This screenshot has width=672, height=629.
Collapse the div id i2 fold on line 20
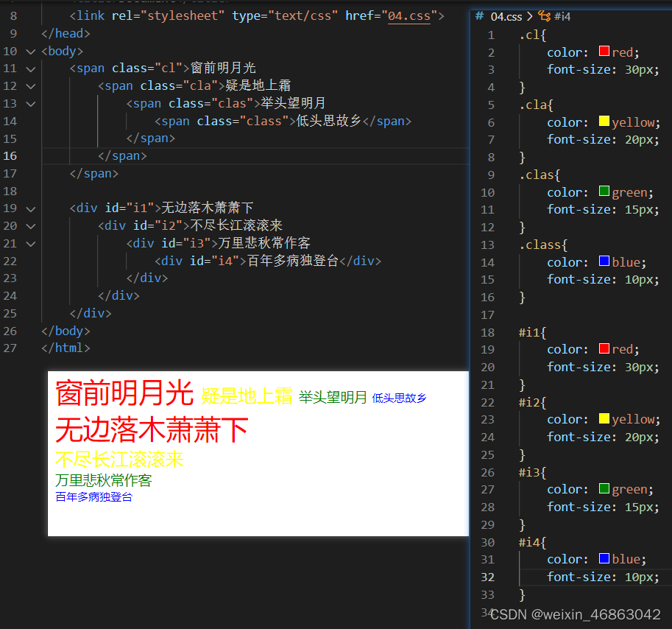pyautogui.click(x=30, y=226)
